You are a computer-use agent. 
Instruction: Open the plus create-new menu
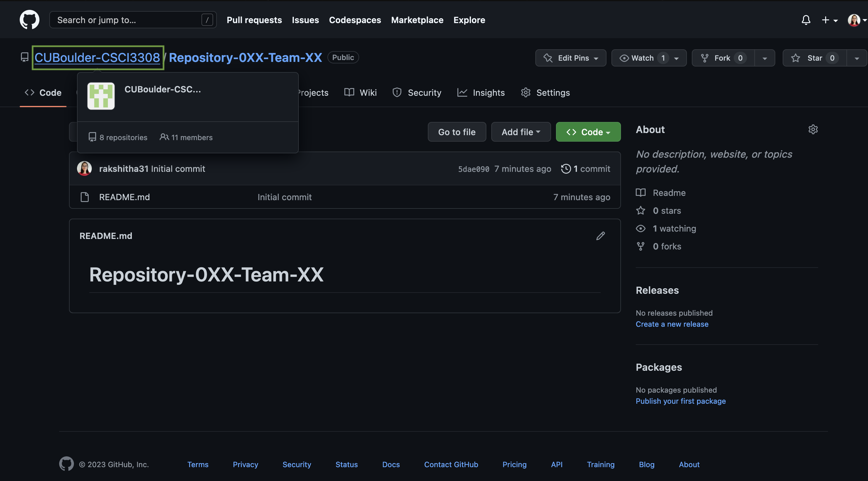click(x=829, y=20)
